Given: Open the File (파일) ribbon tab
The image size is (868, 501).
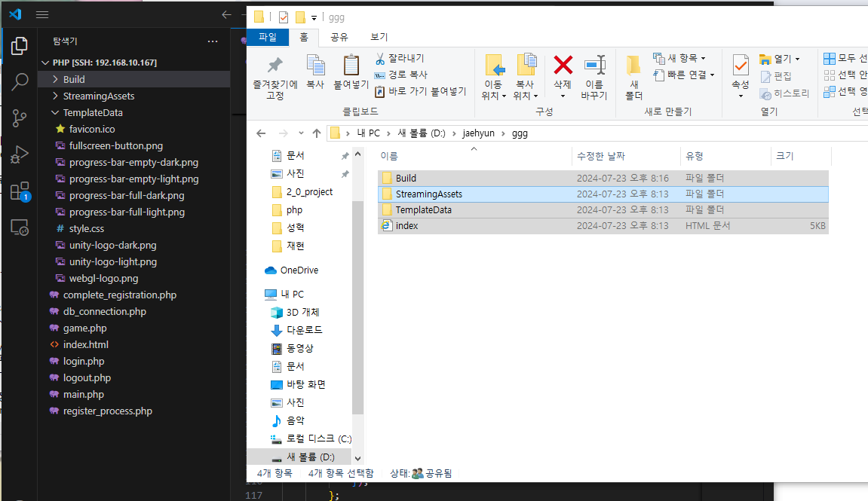Looking at the screenshot, I should pyautogui.click(x=268, y=37).
